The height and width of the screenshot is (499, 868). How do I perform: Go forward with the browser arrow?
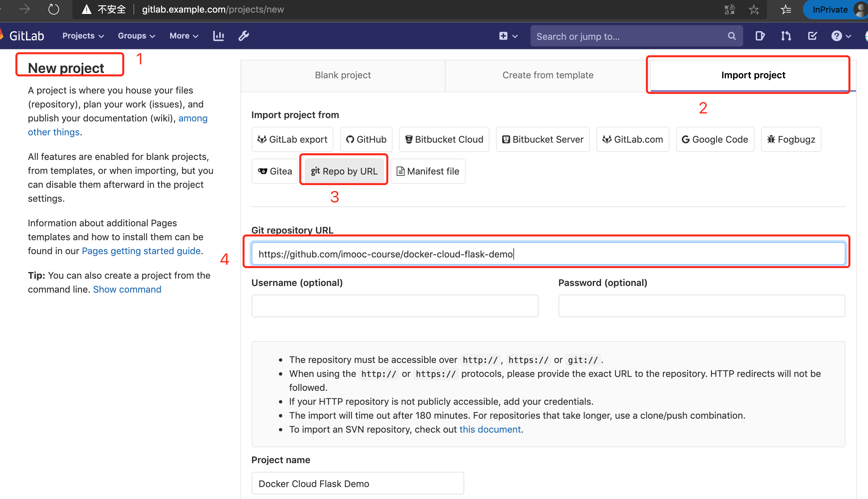25,9
